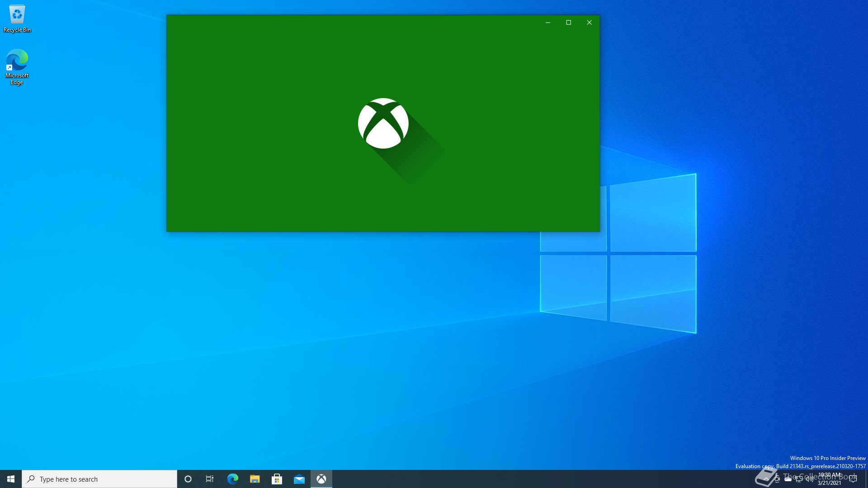Open the volume speaker tray icon

pyautogui.click(x=810, y=479)
